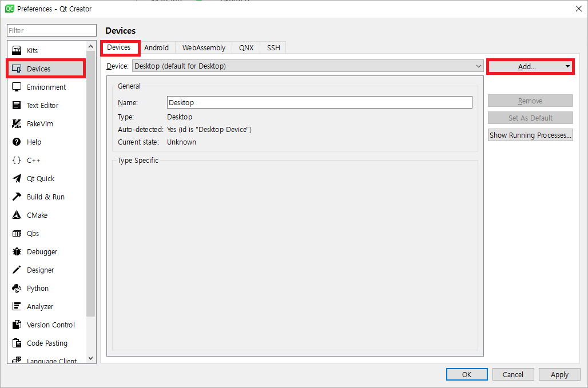Click Show Running Processes button
The width and height of the screenshot is (588, 388).
click(530, 135)
